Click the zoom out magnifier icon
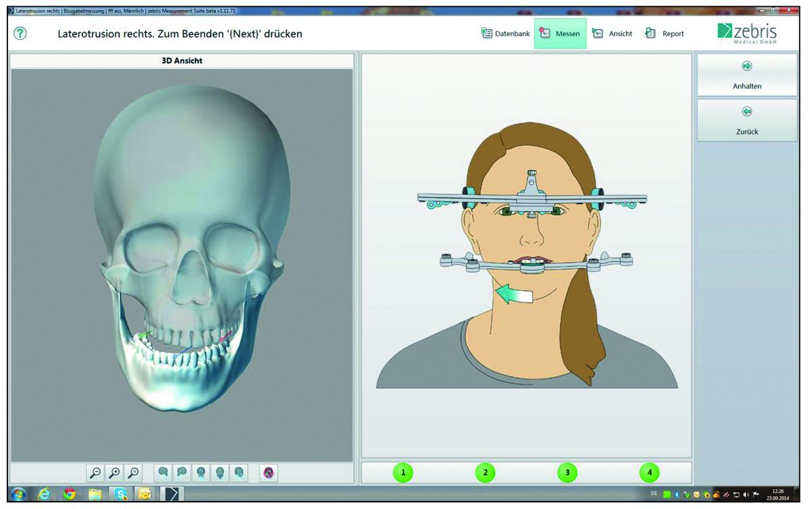Image resolution: width=812 pixels, height=509 pixels. click(x=96, y=472)
